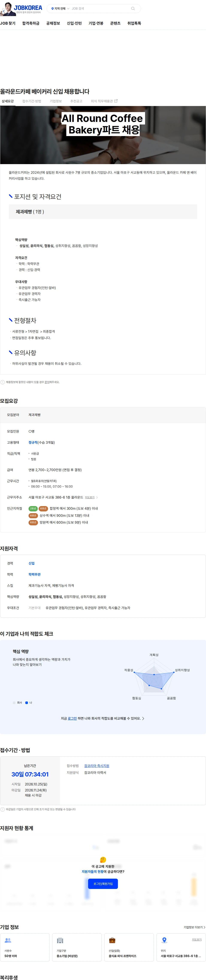Click the 잡코리아 즉시지원 link
Viewport: 206px width, 980px height.
tap(97, 766)
